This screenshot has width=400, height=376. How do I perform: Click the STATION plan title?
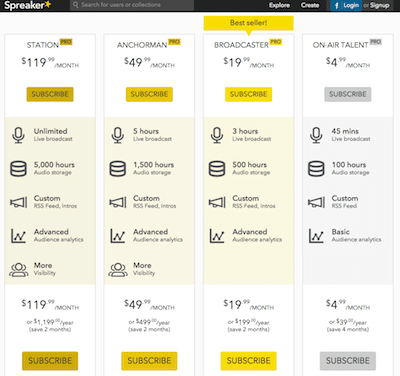(43, 45)
